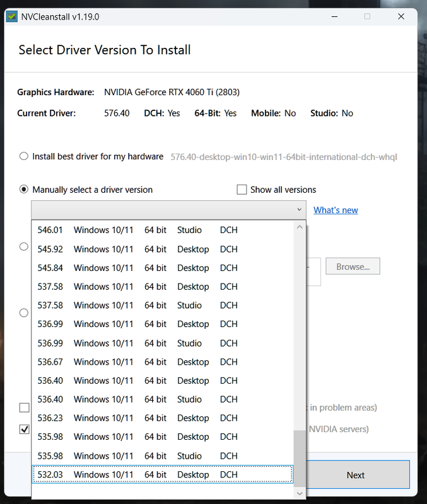Minimize the NVCleanstall window
The width and height of the screenshot is (427, 504).
(335, 16)
